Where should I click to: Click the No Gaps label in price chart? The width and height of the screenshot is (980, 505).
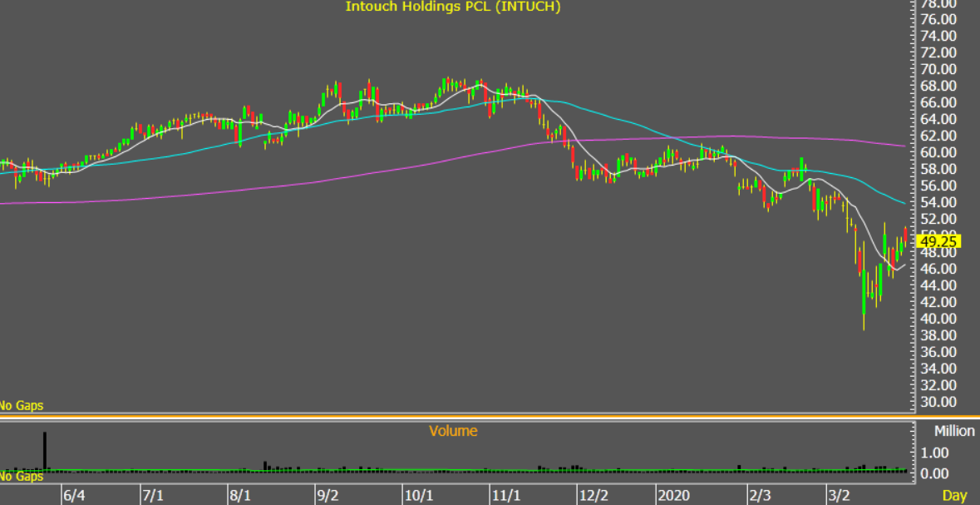[x=22, y=405]
